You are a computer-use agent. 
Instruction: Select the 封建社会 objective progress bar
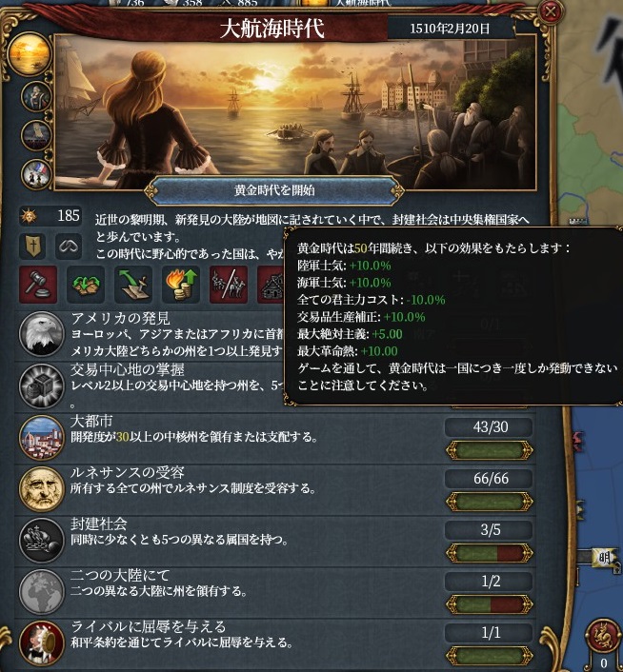tap(490, 553)
